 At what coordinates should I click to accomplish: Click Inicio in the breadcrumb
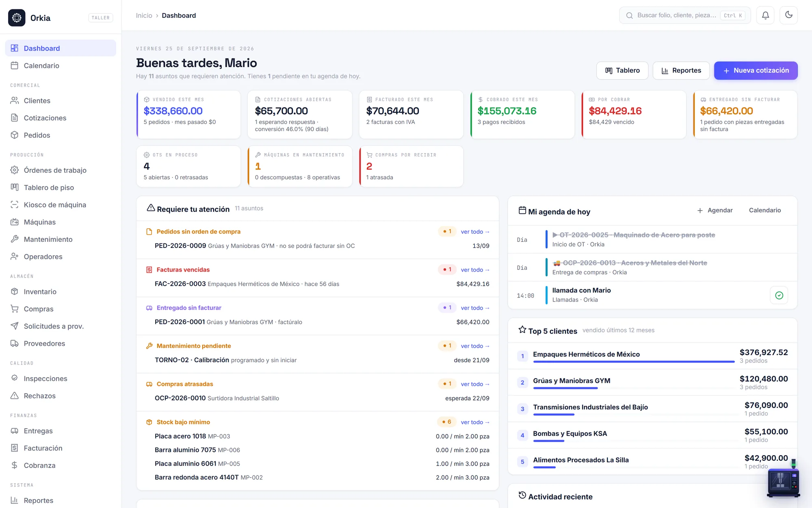click(144, 15)
